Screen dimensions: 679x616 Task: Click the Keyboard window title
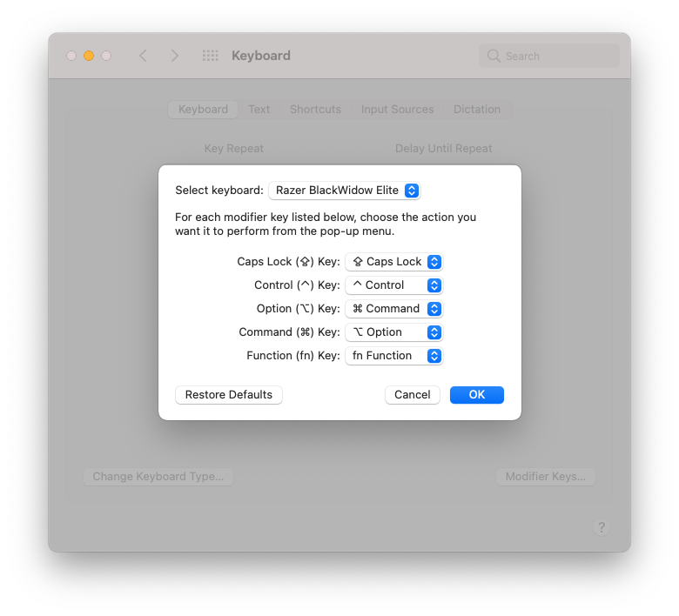(261, 56)
